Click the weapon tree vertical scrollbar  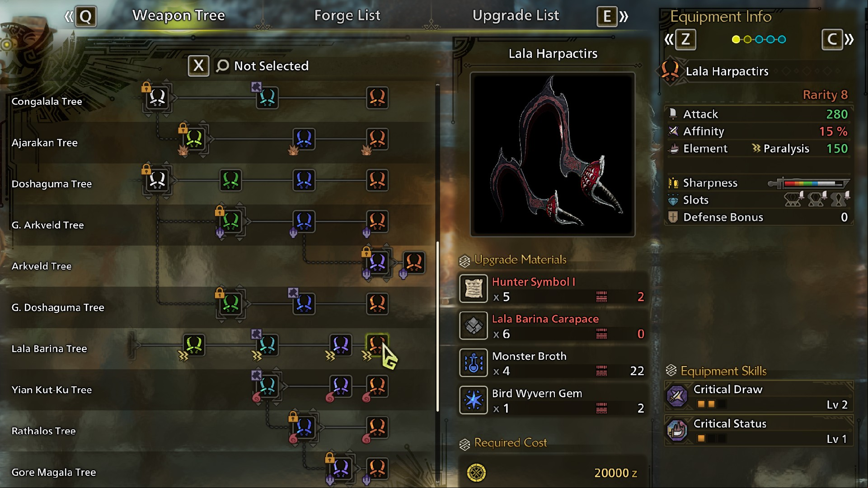pyautogui.click(x=437, y=326)
